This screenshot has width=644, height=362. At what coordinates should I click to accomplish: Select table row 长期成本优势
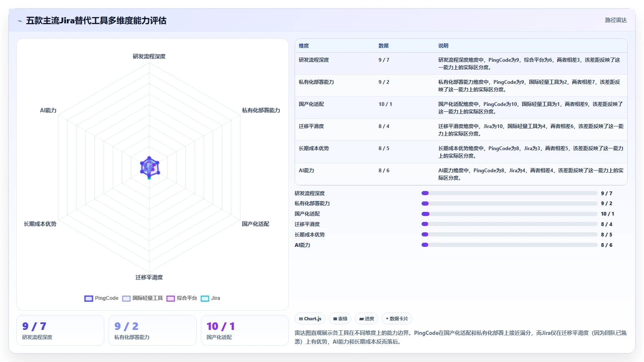(x=461, y=152)
